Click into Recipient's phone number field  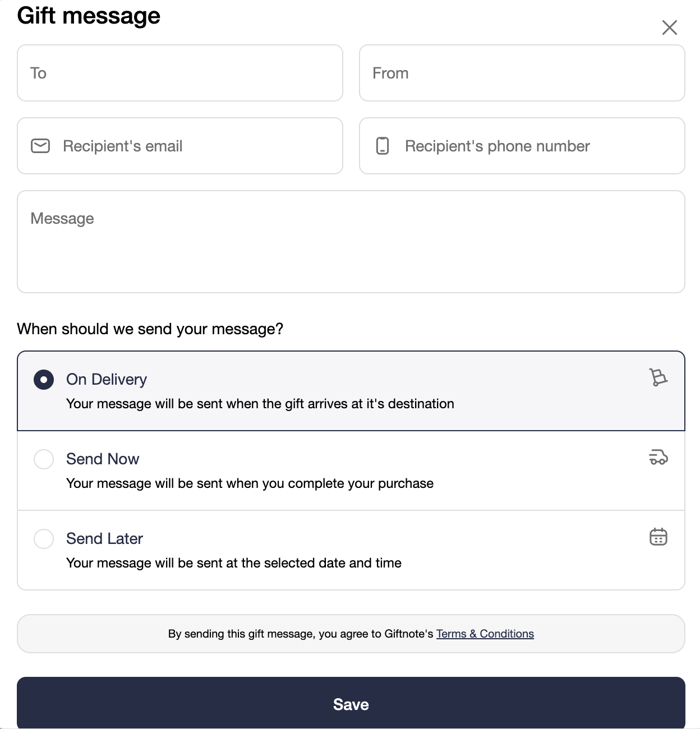tap(522, 146)
